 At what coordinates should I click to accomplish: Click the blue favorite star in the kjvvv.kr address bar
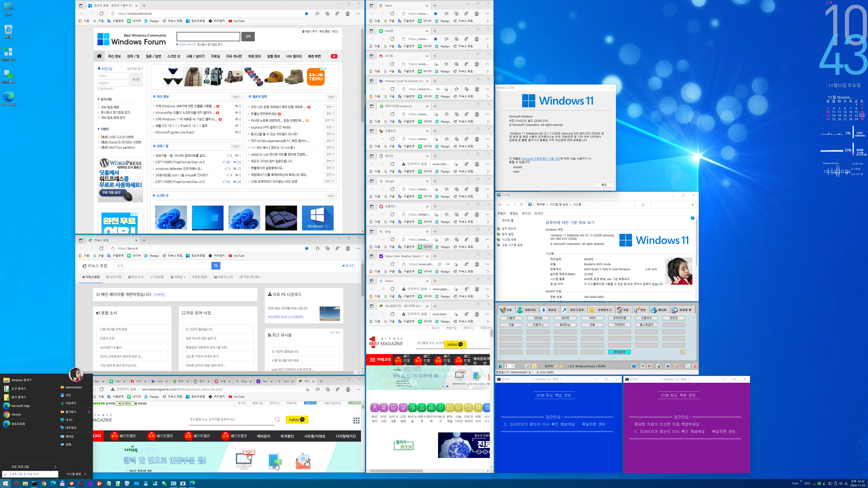click(307, 248)
